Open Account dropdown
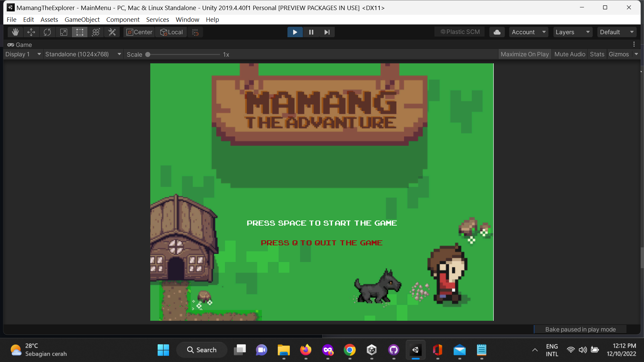644x362 pixels. 529,32
